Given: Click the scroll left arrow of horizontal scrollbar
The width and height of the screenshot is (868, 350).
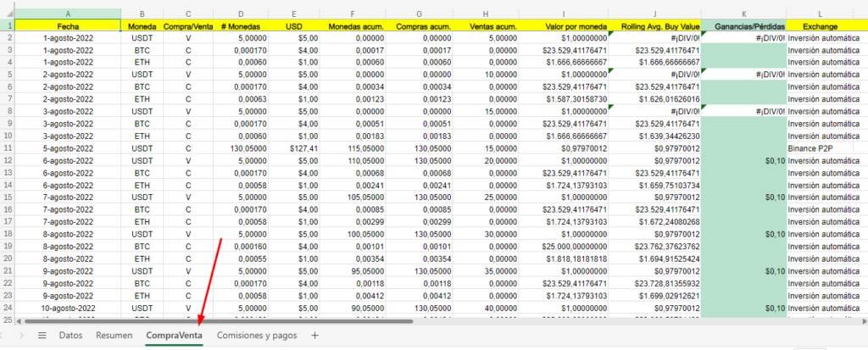Looking at the screenshot, I should tap(19, 321).
